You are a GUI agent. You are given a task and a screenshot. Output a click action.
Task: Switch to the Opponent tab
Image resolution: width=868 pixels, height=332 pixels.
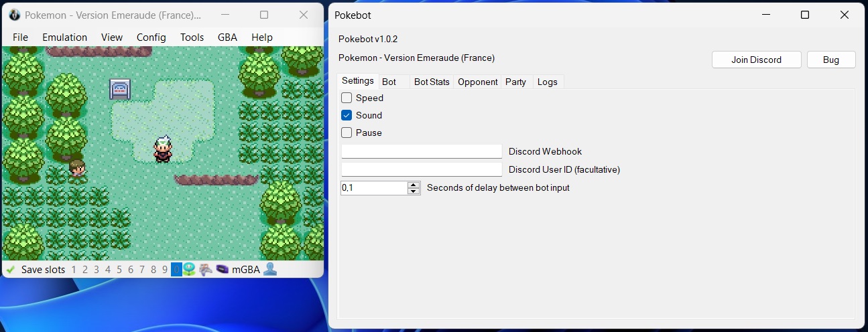click(x=477, y=82)
